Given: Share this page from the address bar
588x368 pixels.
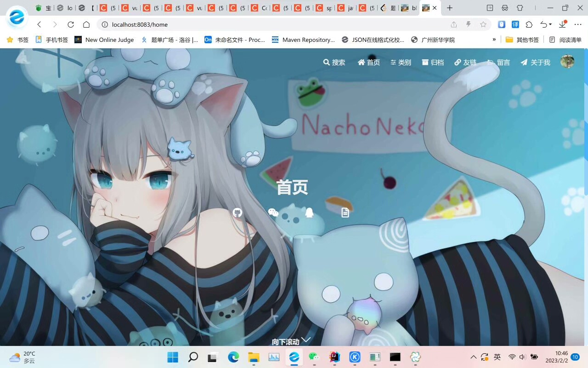Looking at the screenshot, I should (x=454, y=24).
